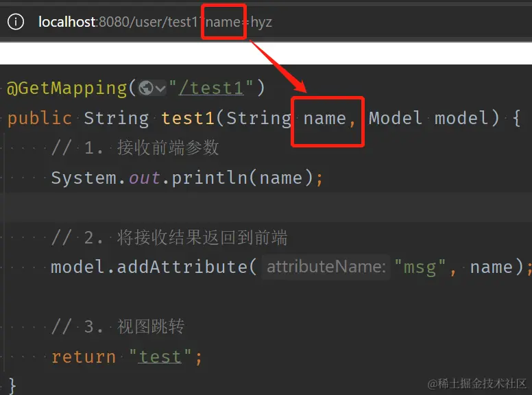The image size is (532, 395).
Task: Click the return keyword
Action: pos(84,357)
